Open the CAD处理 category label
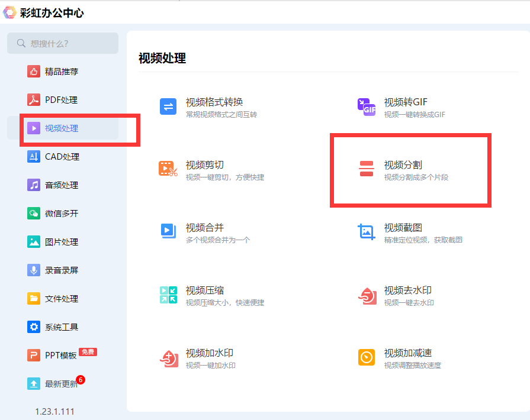The width and height of the screenshot is (530, 420). click(62, 157)
